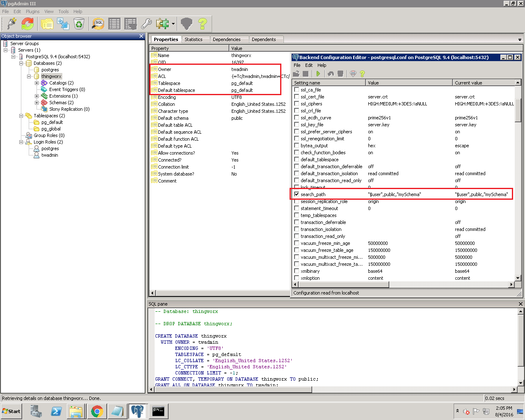Click the Current value column header
The width and height of the screenshot is (525, 420).
coord(484,83)
